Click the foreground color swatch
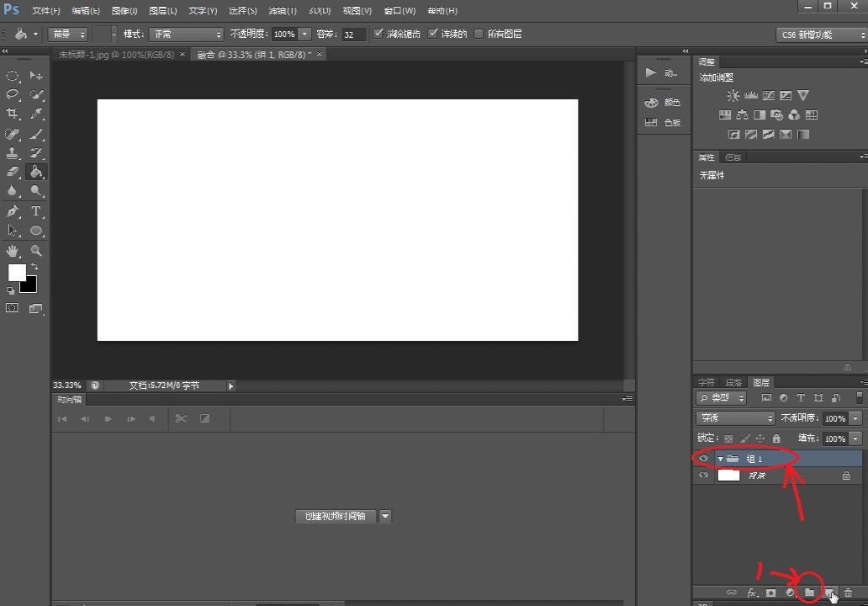Viewport: 868px width, 606px height. click(16, 272)
